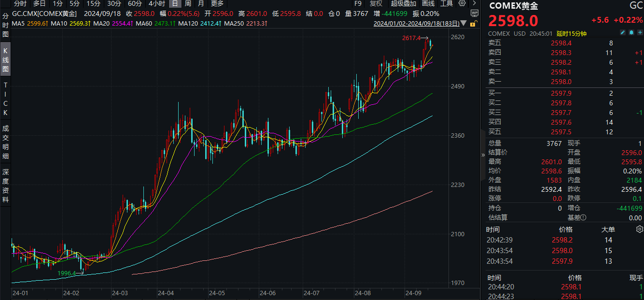
Task: Click the 画线 drawing button
Action: [x=428, y=3]
